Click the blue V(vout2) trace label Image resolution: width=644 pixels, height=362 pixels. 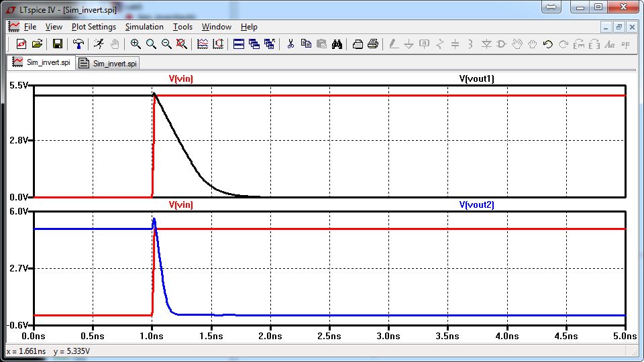click(x=477, y=204)
